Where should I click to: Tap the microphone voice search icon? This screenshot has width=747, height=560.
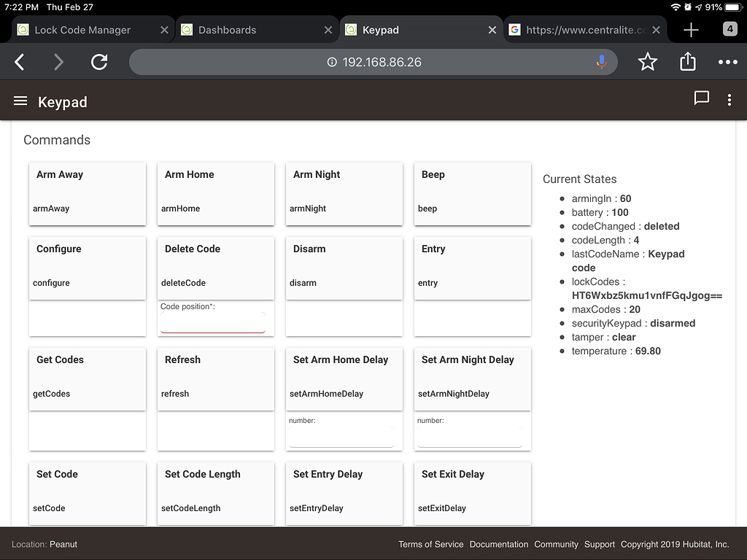tap(601, 62)
